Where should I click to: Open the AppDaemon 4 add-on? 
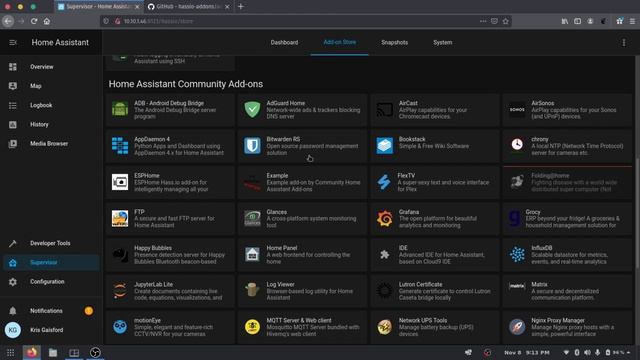pos(170,146)
